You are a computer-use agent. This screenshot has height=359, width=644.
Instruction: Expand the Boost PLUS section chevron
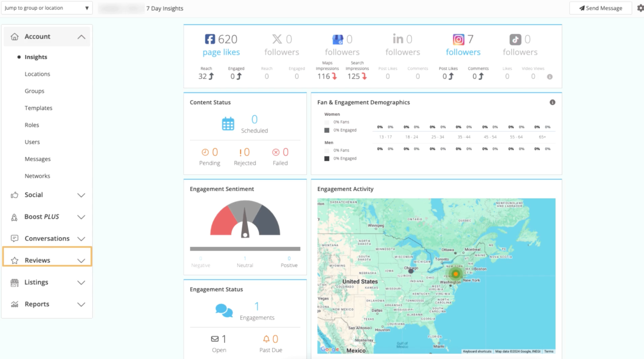coord(81,217)
